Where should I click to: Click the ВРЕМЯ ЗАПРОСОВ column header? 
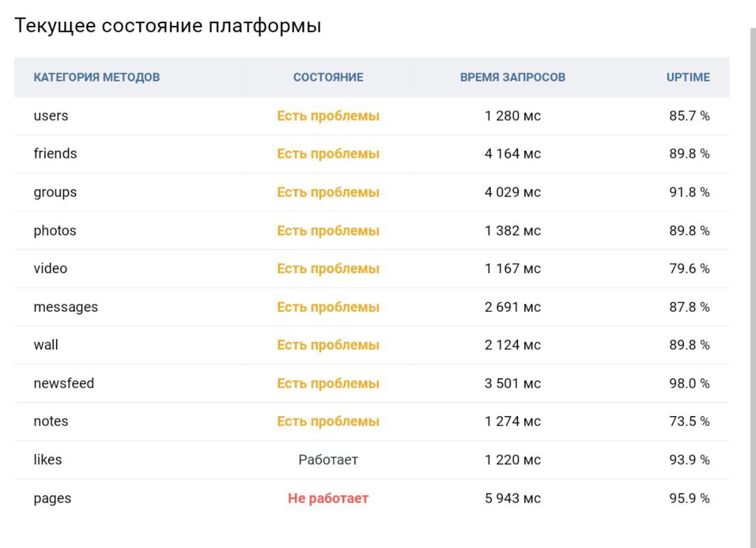[x=513, y=77]
